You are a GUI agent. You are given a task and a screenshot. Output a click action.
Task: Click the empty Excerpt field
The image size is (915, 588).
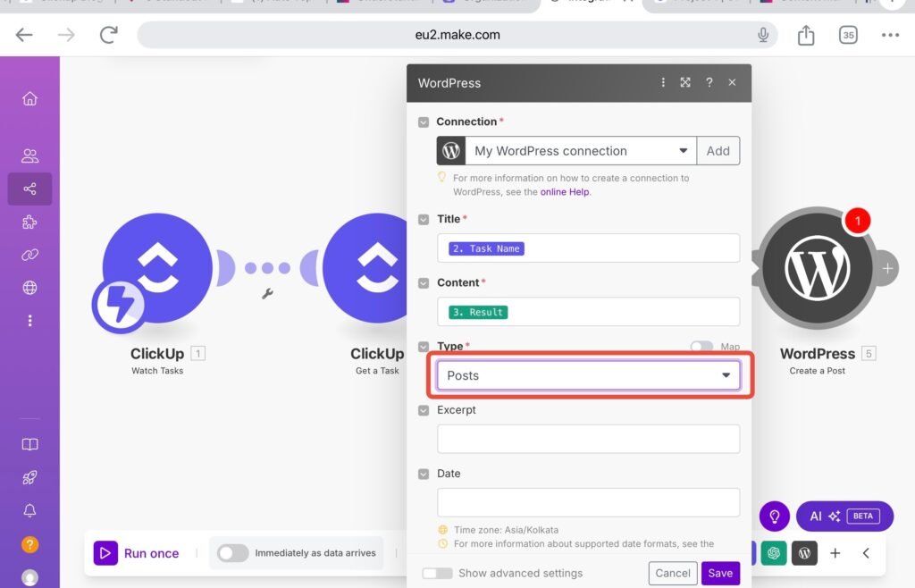[588, 440]
